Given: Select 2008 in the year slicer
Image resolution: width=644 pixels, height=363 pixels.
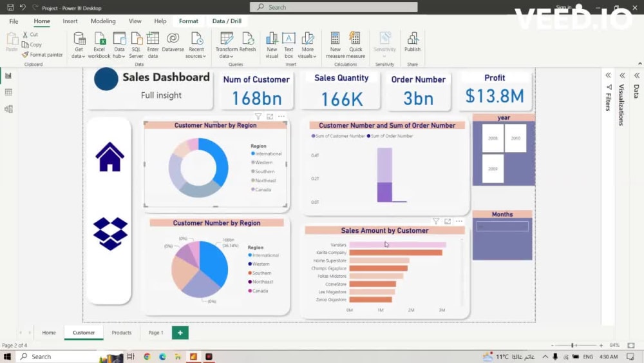Looking at the screenshot, I should (x=493, y=138).
